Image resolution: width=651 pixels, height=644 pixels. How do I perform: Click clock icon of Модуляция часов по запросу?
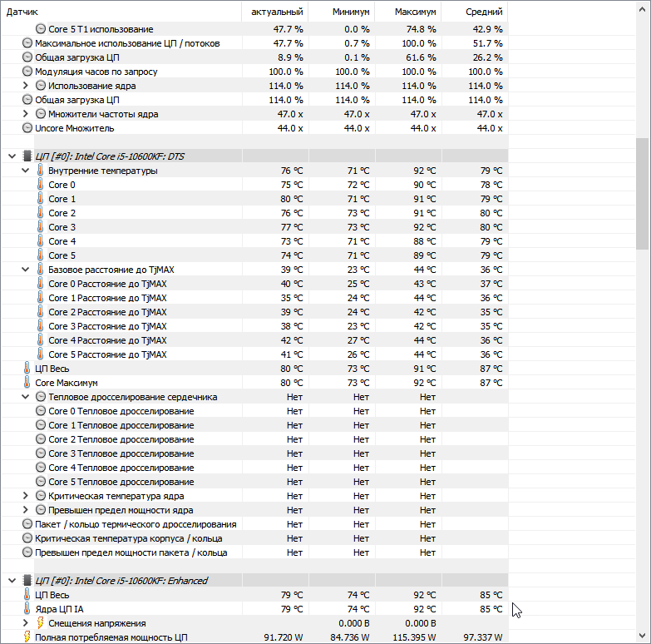click(27, 72)
